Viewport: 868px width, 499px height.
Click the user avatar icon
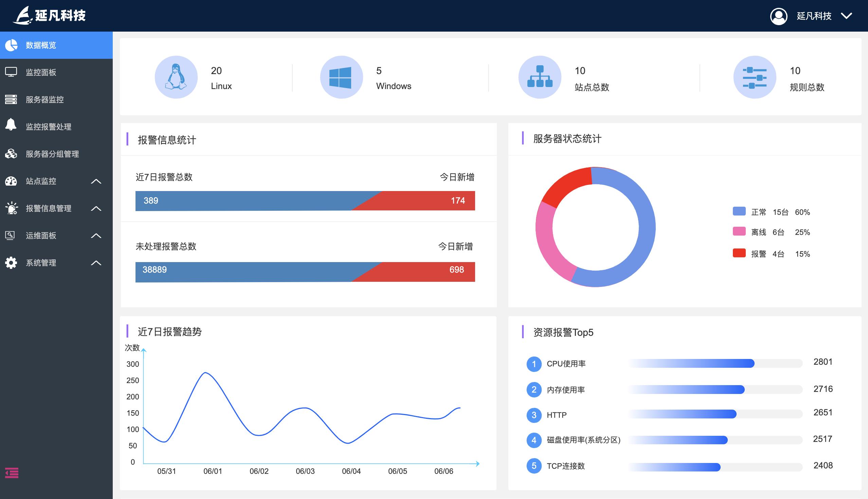point(778,16)
